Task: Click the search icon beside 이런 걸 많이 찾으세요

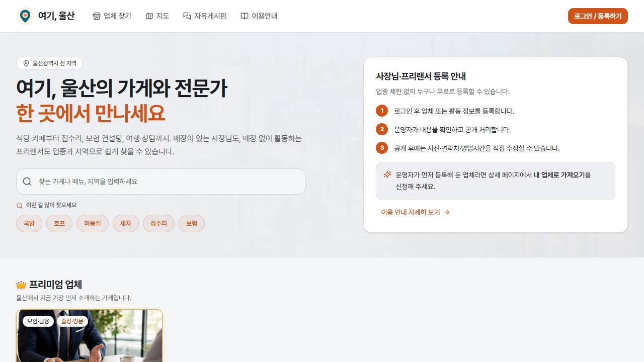Action: pos(20,206)
